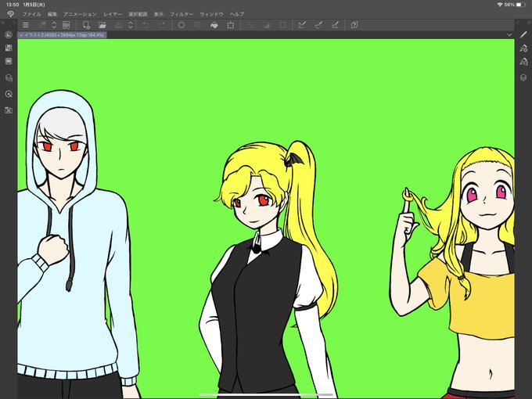The height and width of the screenshot is (399, 532).
Task: Open the Tool palette pen icon
Action: tap(523, 34)
